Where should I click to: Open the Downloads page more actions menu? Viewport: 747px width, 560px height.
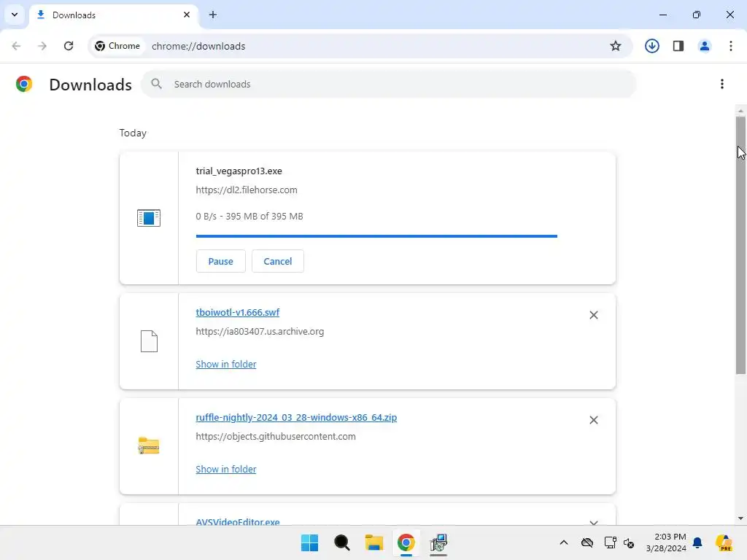(722, 85)
